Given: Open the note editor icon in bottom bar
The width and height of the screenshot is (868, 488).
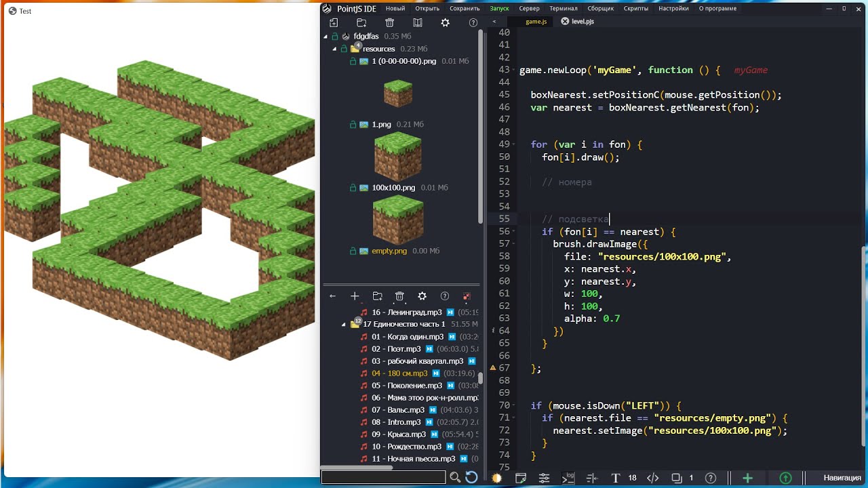Looking at the screenshot, I should coord(521,478).
